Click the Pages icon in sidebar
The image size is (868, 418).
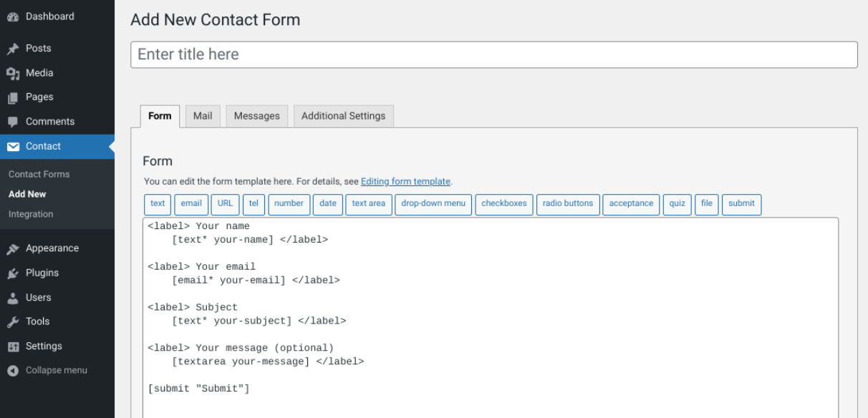coord(13,97)
